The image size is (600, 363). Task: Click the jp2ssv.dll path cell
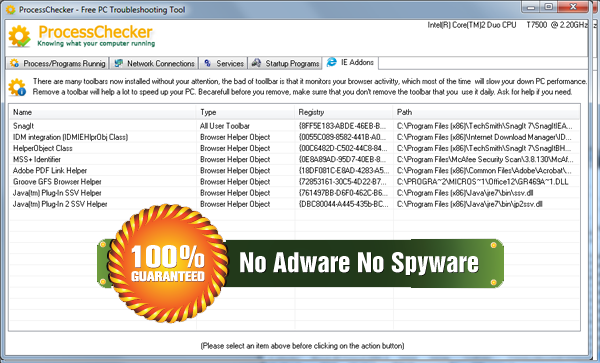pyautogui.click(x=470, y=204)
